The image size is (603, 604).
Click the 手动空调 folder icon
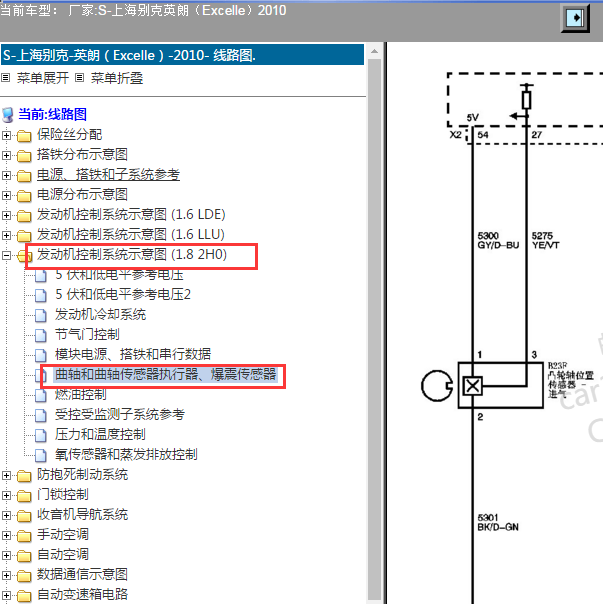click(24, 536)
